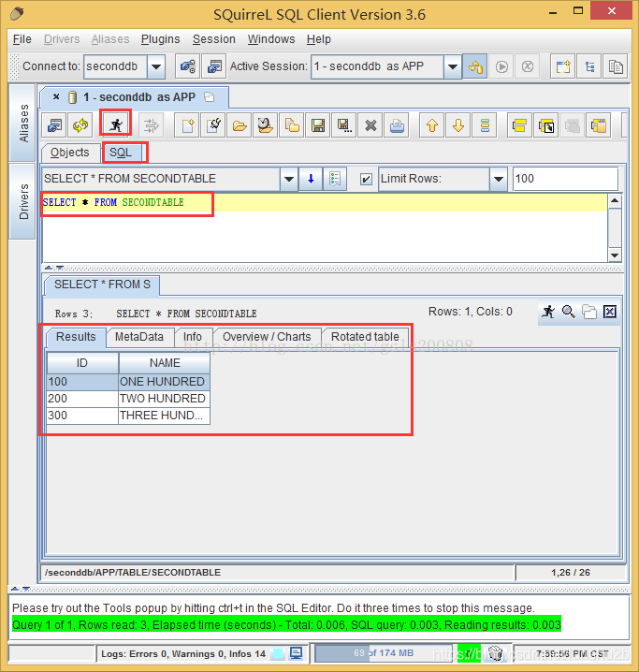
Task: Click the grey X icon in session toolbar
Action: [x=370, y=125]
